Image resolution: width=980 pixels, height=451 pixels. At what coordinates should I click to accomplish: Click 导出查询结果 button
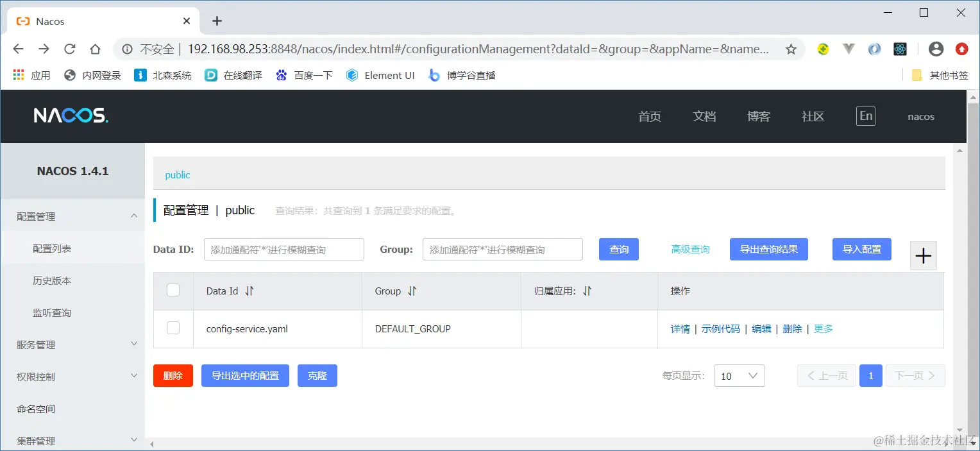click(769, 249)
